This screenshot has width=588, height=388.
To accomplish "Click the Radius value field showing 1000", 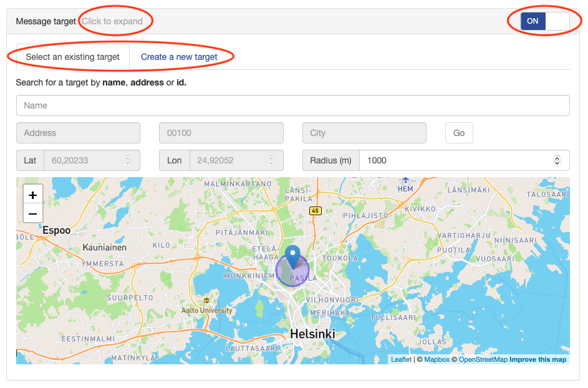I will tap(465, 160).
